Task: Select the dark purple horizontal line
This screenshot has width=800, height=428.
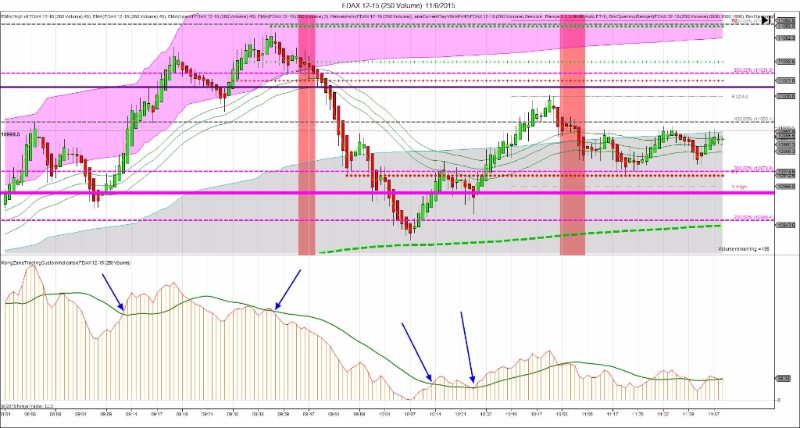Action: (388, 87)
